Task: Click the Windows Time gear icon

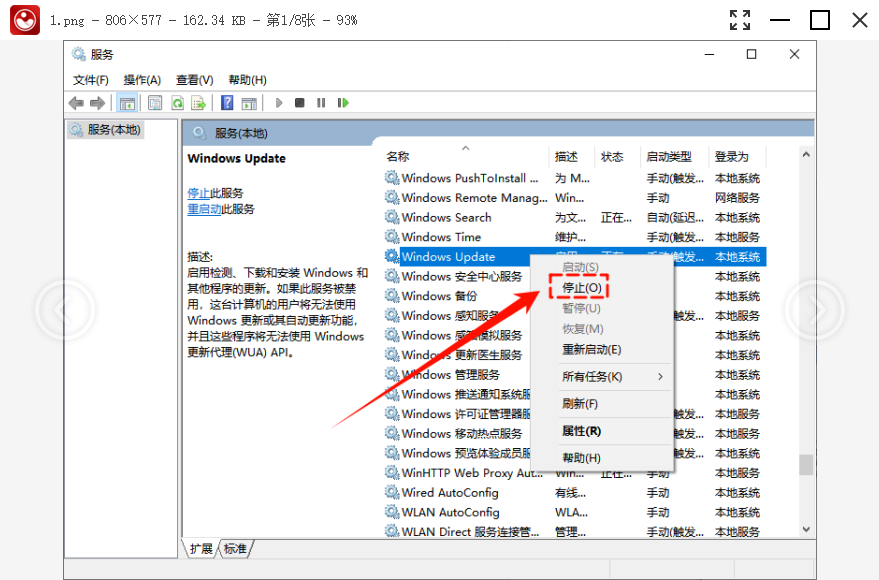Action: pos(392,236)
